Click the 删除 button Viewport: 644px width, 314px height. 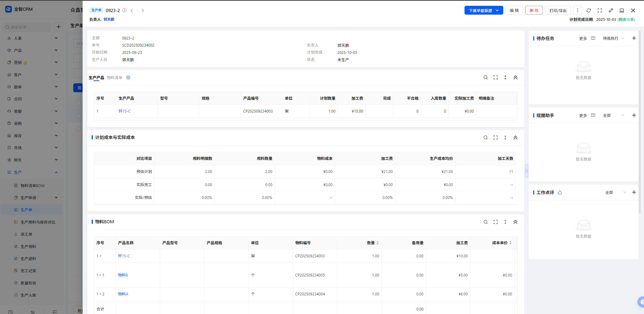tap(534, 10)
